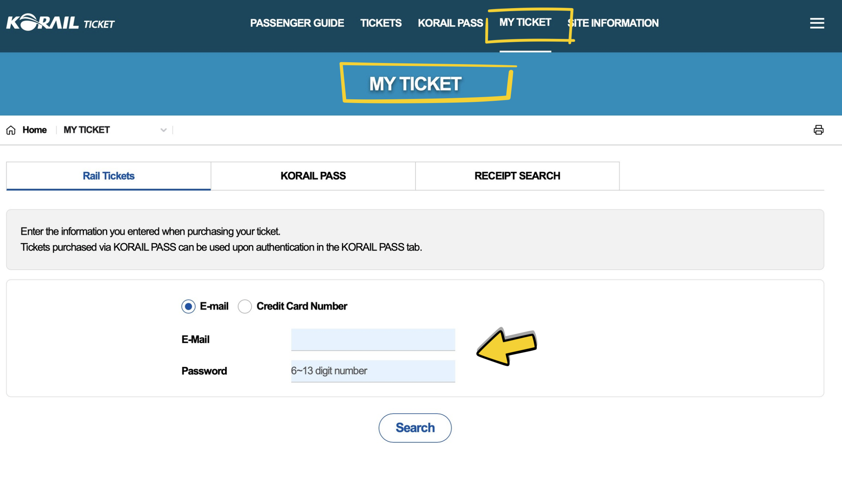Viewport: 842px width, 504px height.
Task: Click the KORAIL Ticket logo
Action: tap(60, 23)
